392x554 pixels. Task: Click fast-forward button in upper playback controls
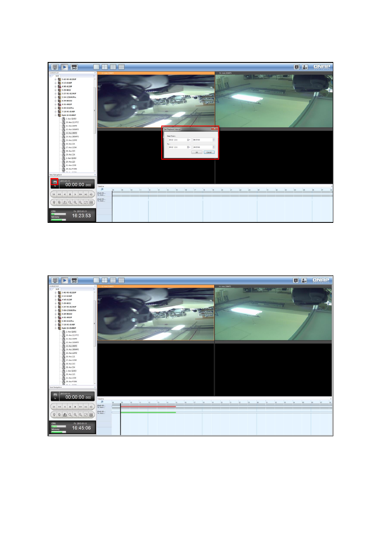pyautogui.click(x=80, y=194)
